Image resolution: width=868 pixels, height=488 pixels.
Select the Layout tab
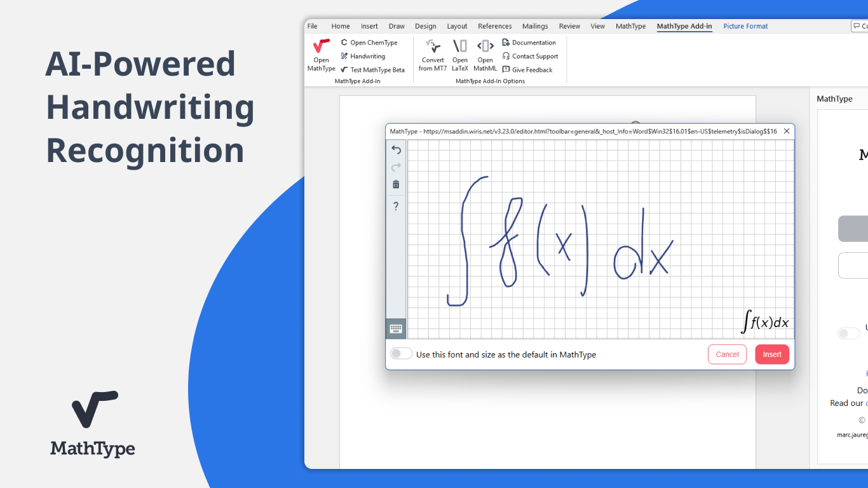point(457,26)
